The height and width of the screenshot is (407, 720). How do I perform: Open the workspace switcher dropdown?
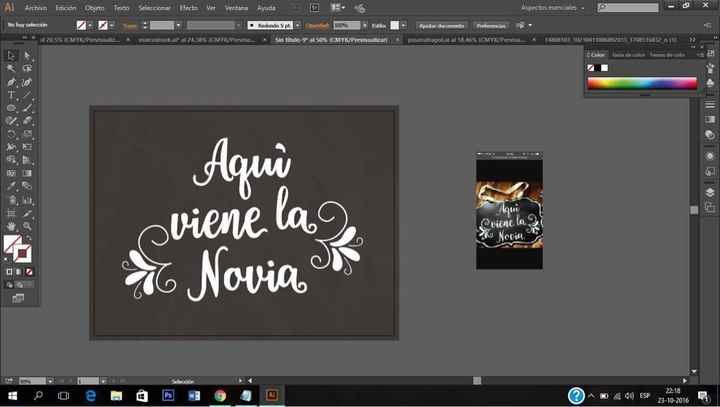click(553, 8)
